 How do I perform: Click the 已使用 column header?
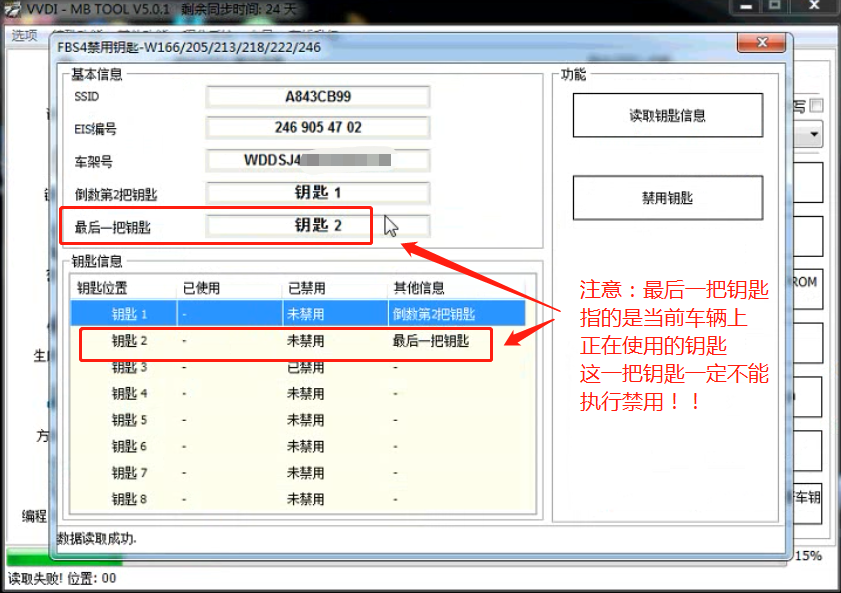229,288
